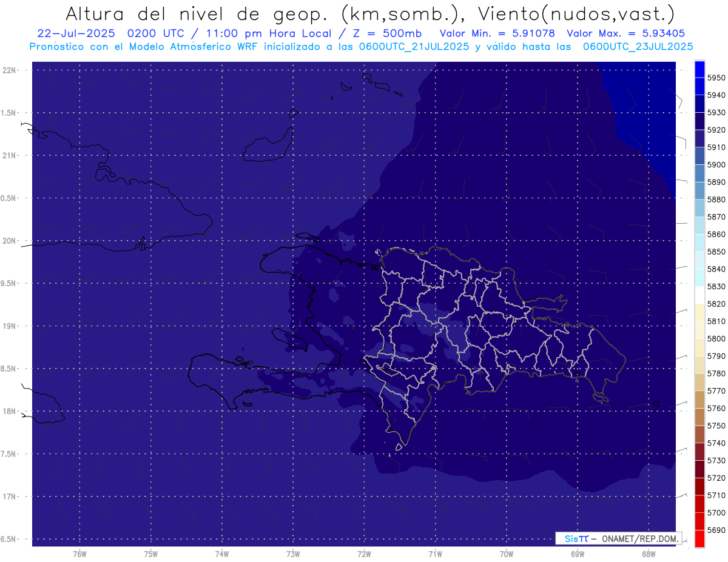
Task: Click the '71W' longitude axis label
Action: click(435, 554)
